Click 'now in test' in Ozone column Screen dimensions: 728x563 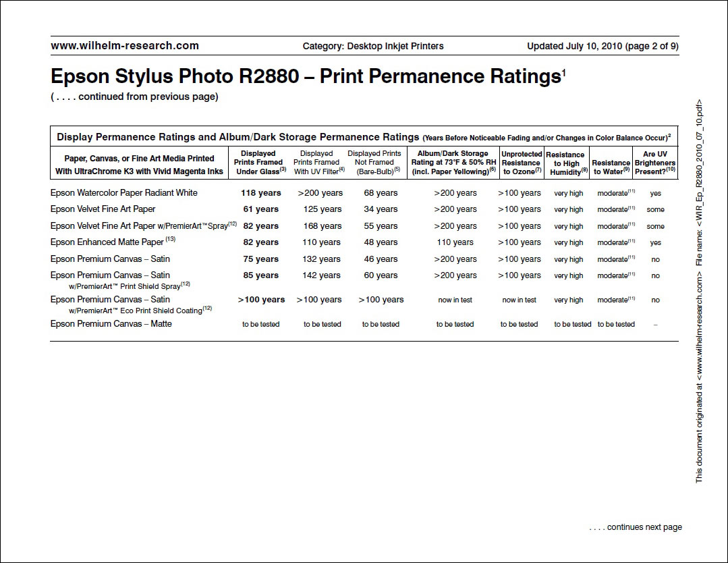pos(519,300)
